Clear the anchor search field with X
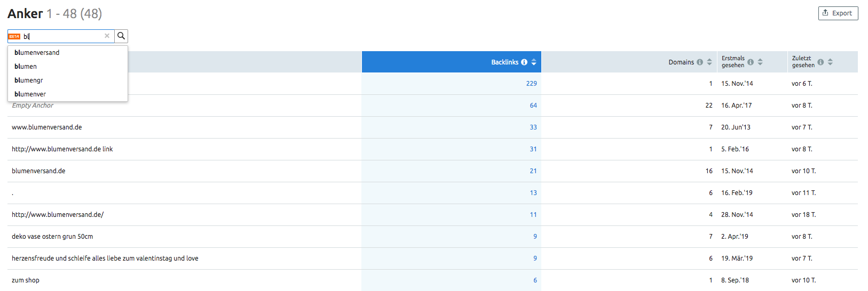 click(107, 36)
